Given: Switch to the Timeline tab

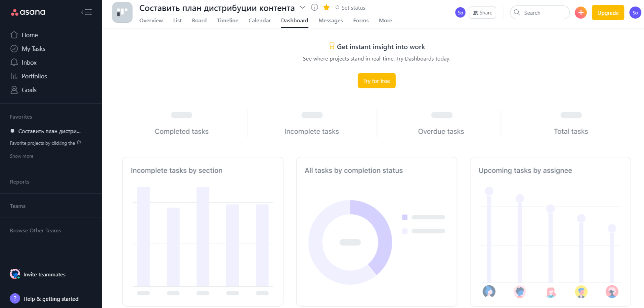Looking at the screenshot, I should tap(227, 21).
